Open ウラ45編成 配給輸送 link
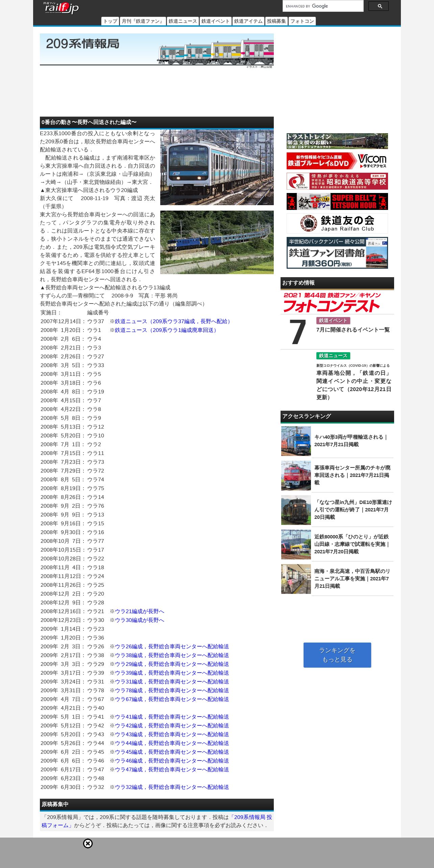434x868 pixels. pyautogui.click(x=172, y=752)
